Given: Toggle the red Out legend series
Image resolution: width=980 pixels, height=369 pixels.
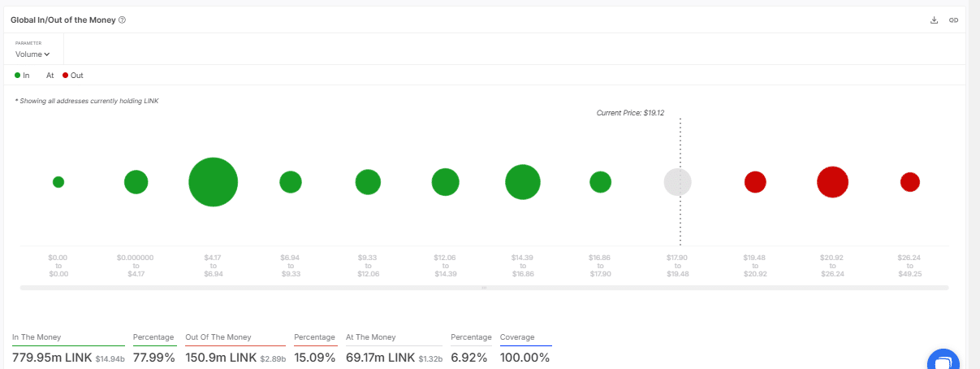Looking at the screenshot, I should [x=73, y=76].
